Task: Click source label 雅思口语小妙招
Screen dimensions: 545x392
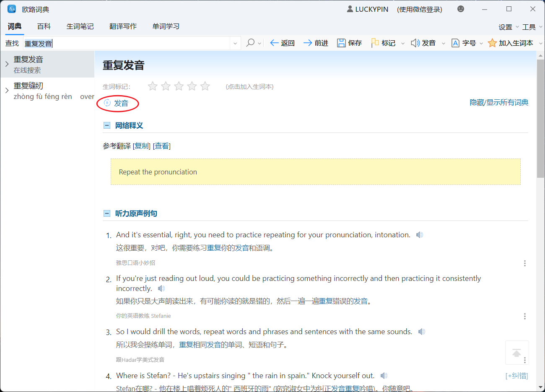Action: [x=135, y=263]
